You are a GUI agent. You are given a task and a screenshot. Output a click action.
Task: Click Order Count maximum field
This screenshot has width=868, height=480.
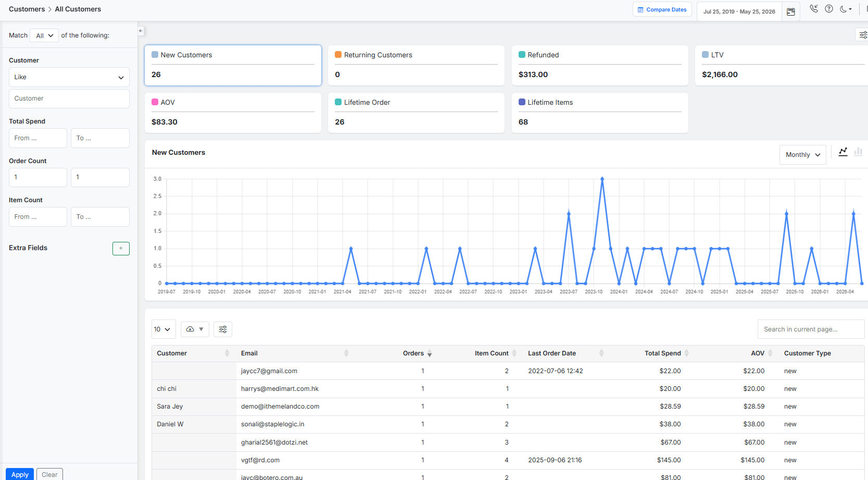[x=100, y=177]
